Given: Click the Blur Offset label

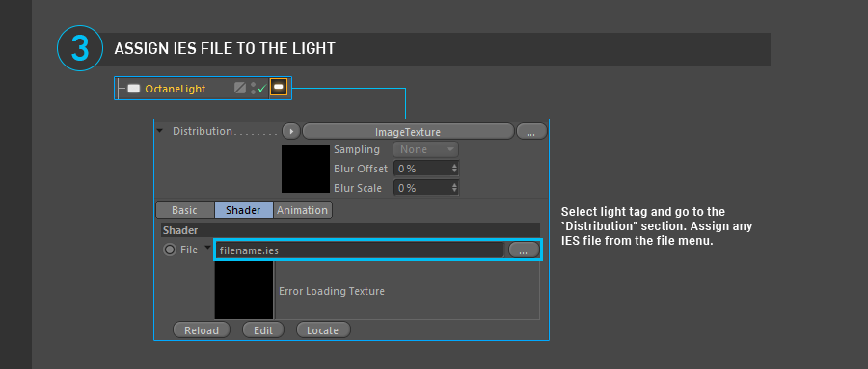Looking at the screenshot, I should 361,169.
